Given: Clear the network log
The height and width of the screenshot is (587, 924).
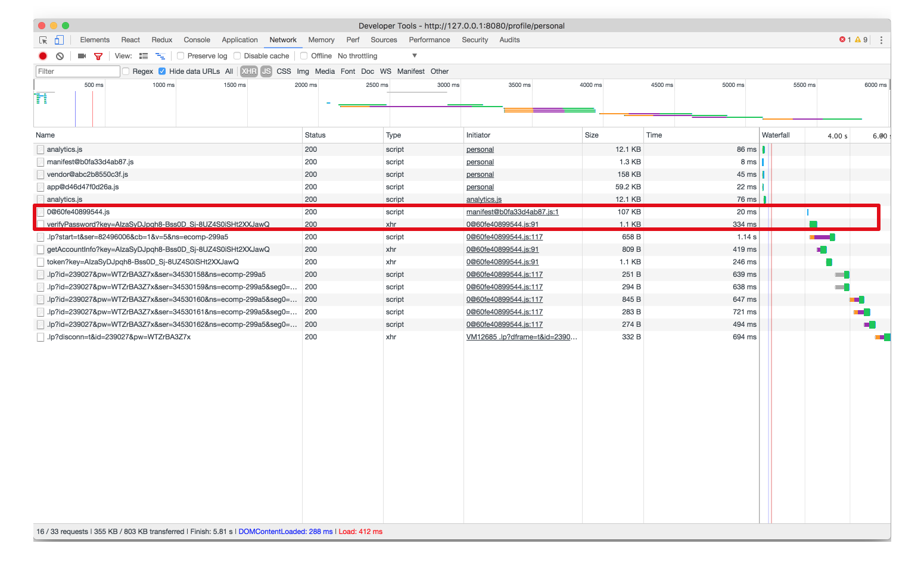Looking at the screenshot, I should tap(60, 56).
